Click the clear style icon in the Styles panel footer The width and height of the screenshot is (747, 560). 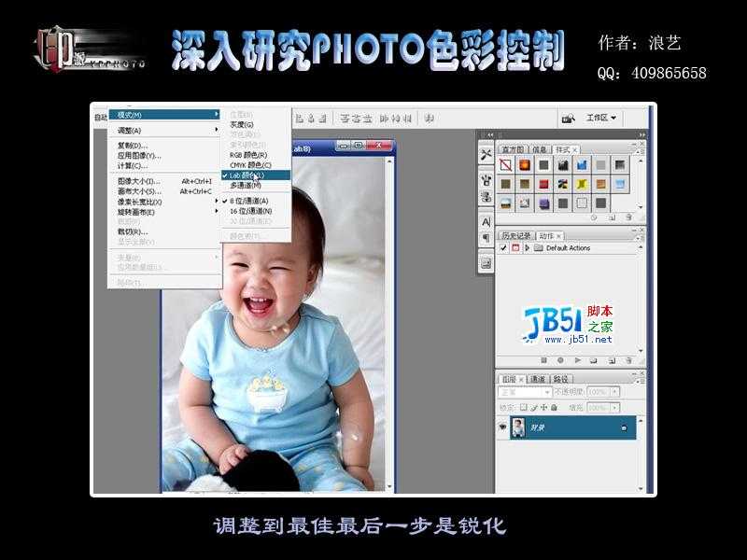594,217
